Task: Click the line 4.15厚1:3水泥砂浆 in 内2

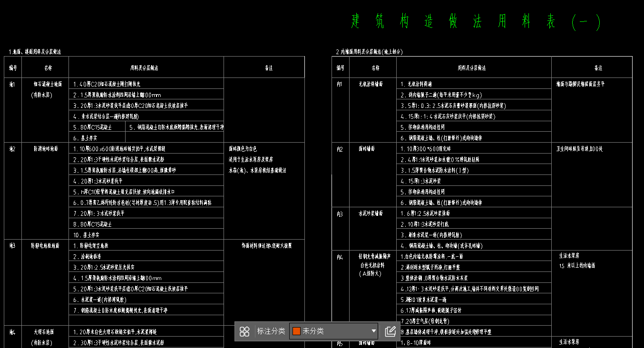Action: [x=420, y=181]
